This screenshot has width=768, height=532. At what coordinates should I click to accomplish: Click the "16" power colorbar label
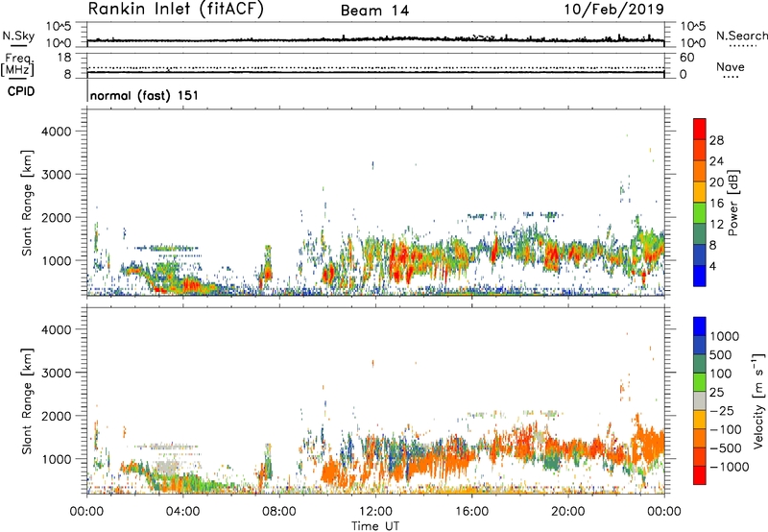(x=716, y=204)
